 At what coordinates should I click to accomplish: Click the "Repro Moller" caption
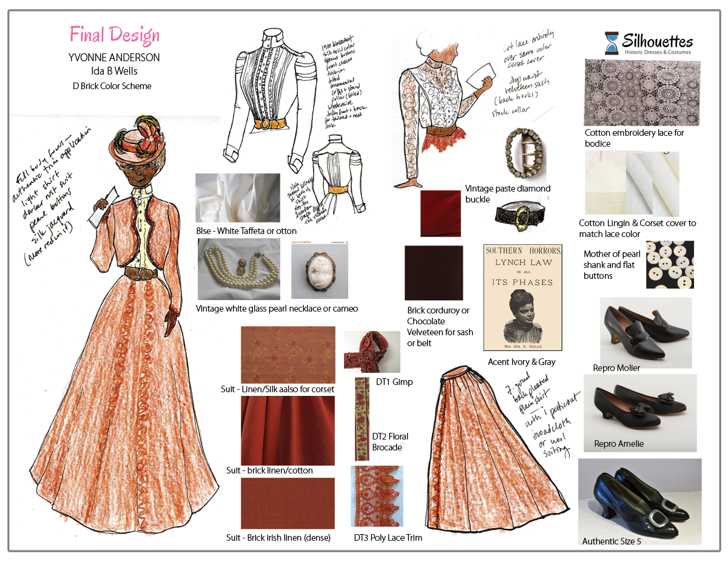(616, 367)
